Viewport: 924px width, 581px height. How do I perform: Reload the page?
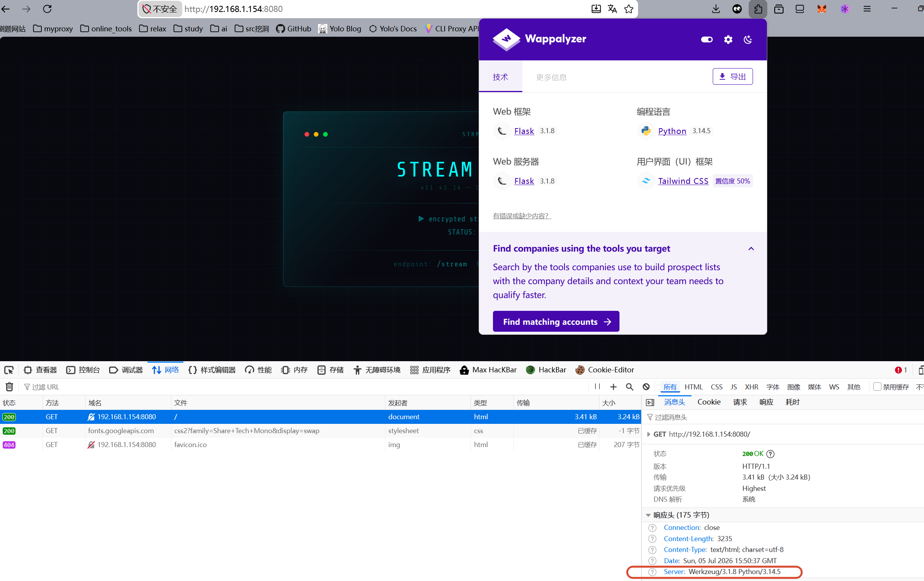(47, 9)
